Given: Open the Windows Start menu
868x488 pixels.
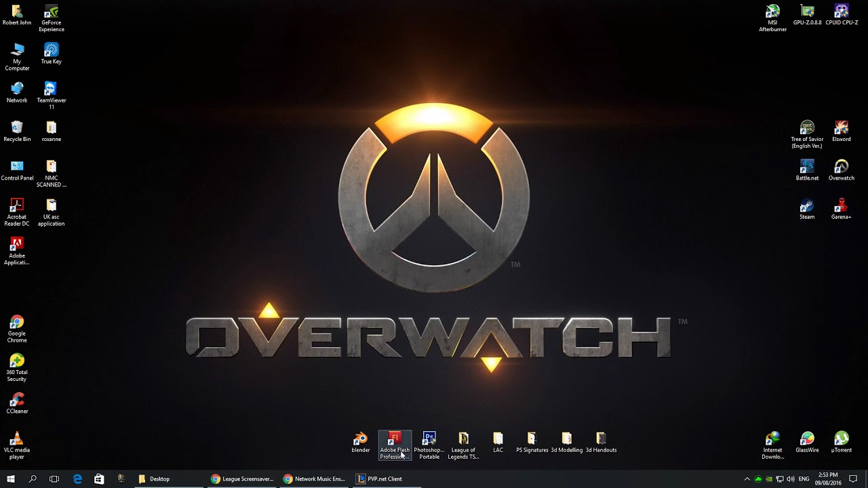Looking at the screenshot, I should click(x=11, y=479).
